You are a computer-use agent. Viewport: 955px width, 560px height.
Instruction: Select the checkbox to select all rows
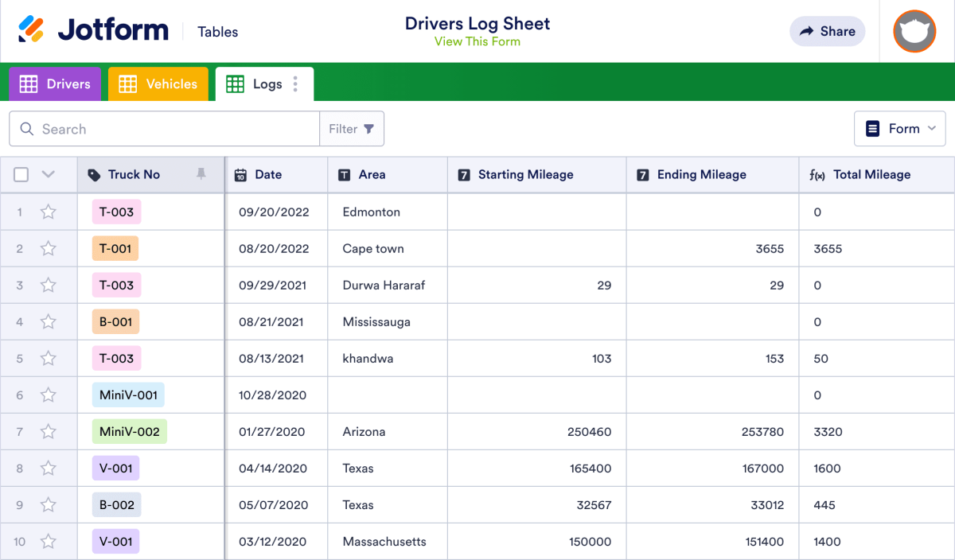(21, 173)
